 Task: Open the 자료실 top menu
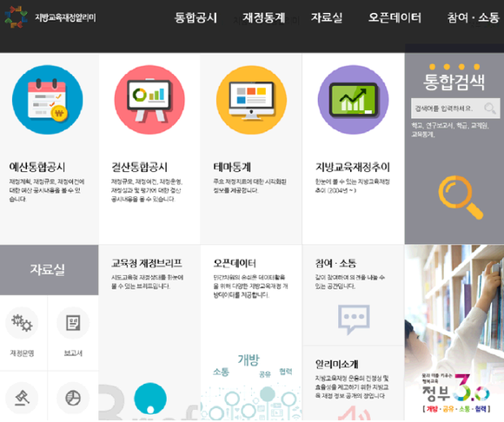tap(327, 17)
